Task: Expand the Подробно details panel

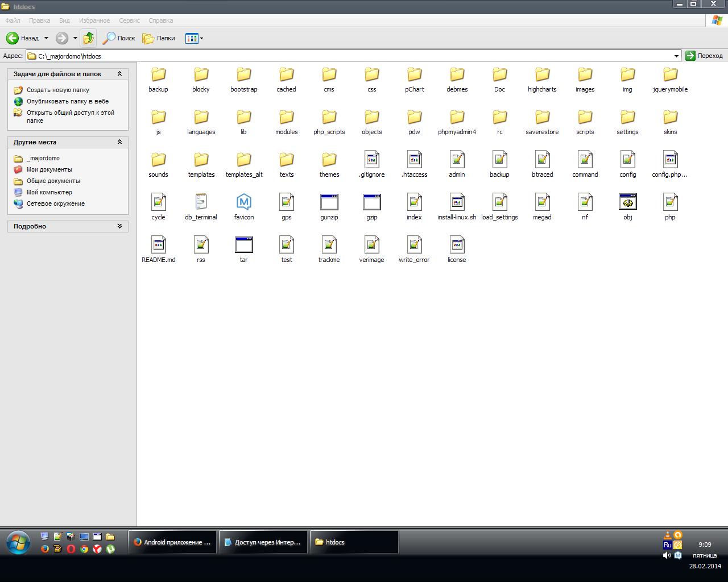Action: pos(119,226)
